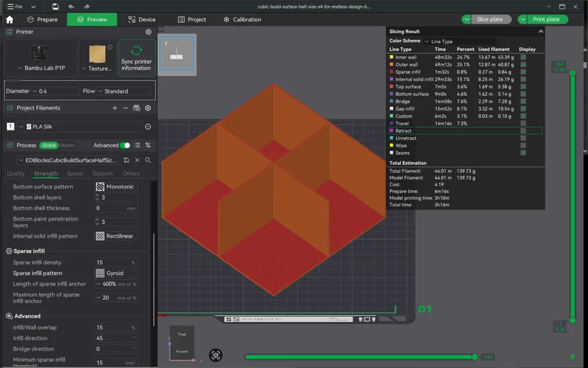Switch to the Device tab
This screenshot has width=588, height=368.
[x=141, y=19]
